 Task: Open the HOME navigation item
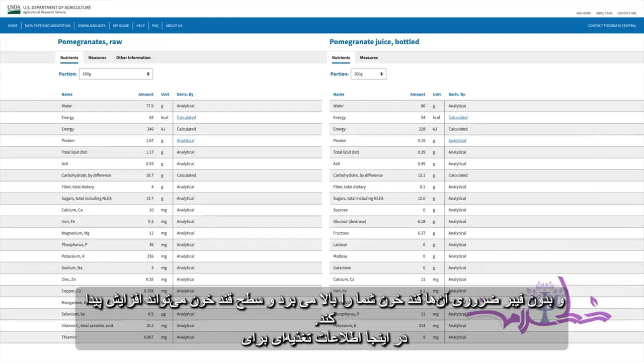13,26
